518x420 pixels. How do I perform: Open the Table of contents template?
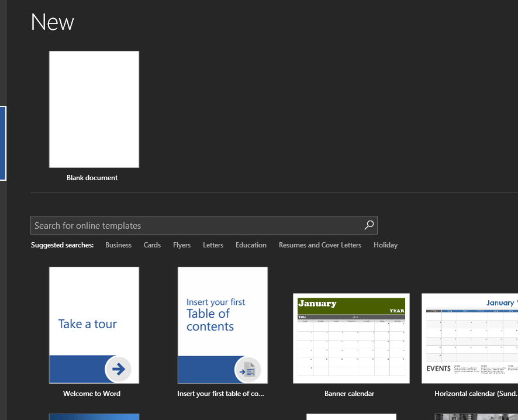coord(223,325)
